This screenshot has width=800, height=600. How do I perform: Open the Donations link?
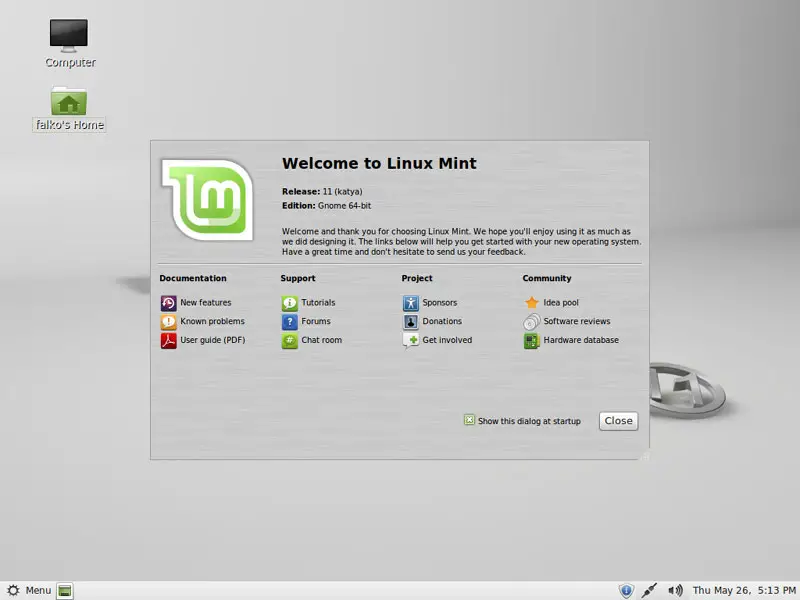(x=442, y=321)
